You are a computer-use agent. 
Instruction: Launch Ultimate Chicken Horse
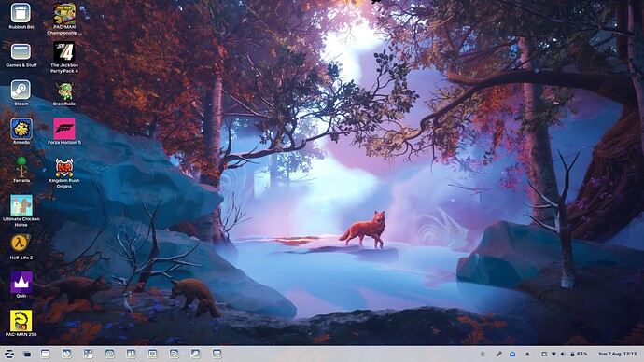tap(21, 211)
